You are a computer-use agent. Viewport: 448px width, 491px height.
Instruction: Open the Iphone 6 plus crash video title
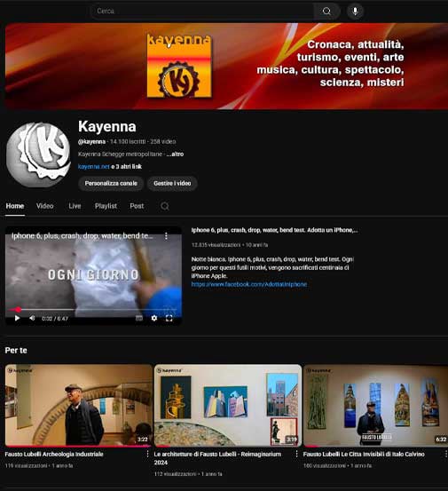tap(275, 230)
